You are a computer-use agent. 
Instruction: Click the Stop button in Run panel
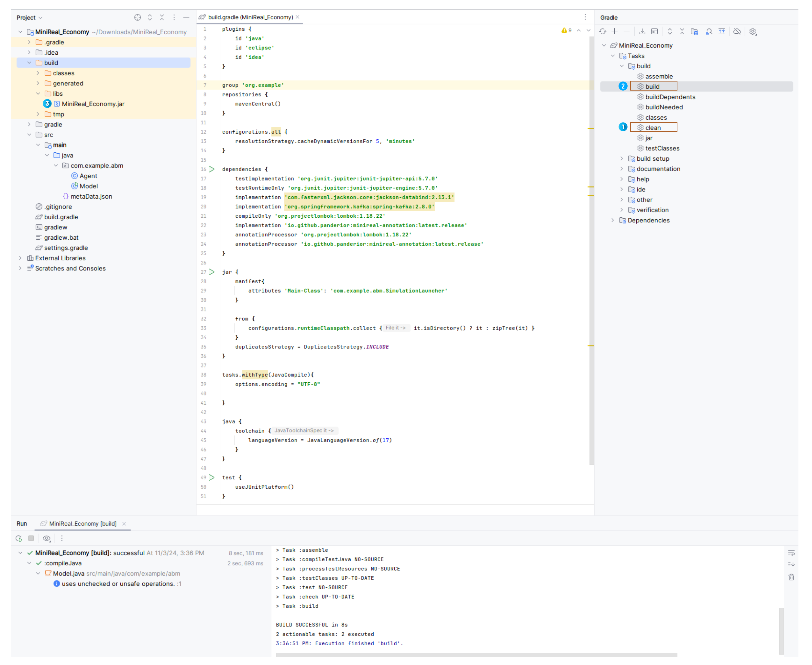point(31,538)
